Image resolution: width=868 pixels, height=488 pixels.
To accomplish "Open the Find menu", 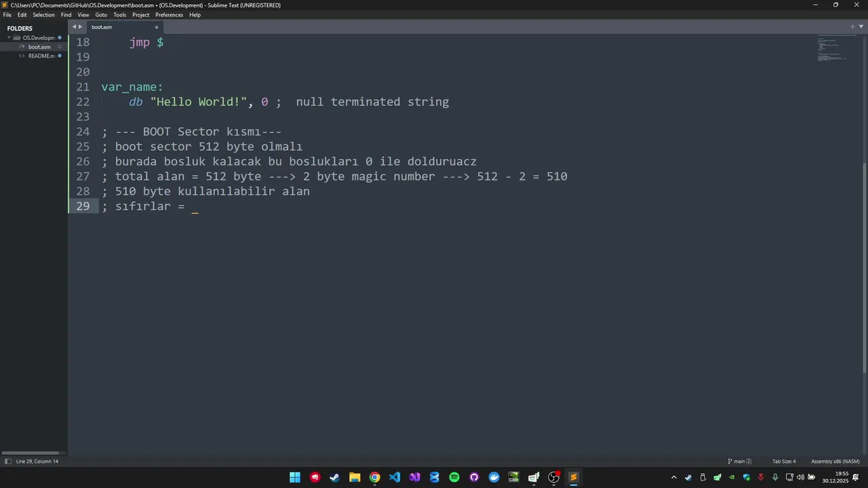I will point(66,15).
